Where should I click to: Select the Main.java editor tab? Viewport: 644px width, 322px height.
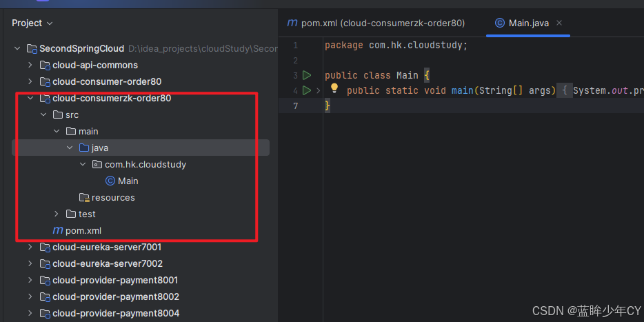[528, 23]
